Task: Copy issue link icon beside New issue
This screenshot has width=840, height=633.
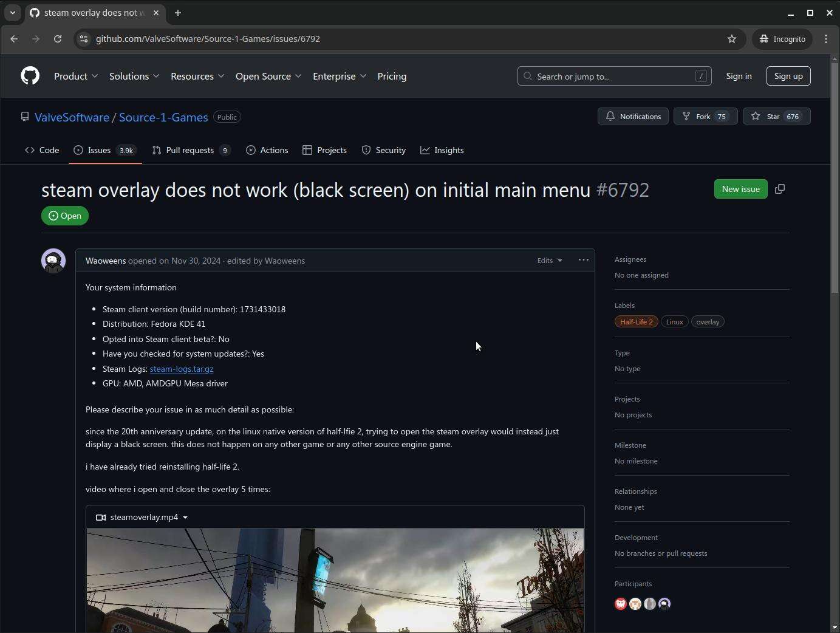Action: (780, 189)
